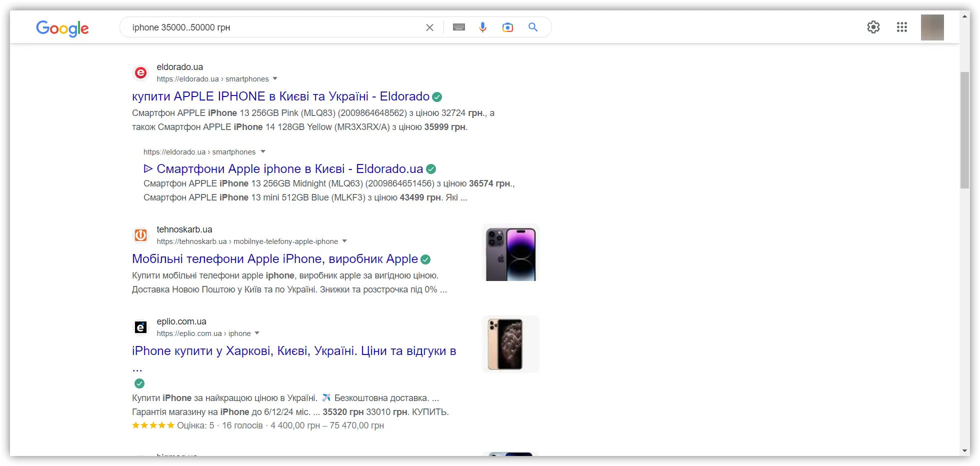Expand options for first eldorado.ua smartphones result
Viewport: 980px width, 466px height.
275,78
